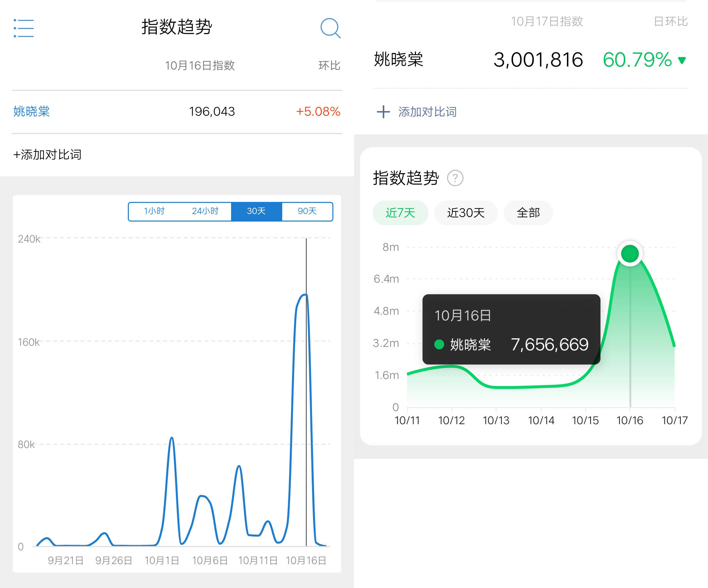The width and height of the screenshot is (708, 588).
Task: Open the list menu icon top-left
Action: 23,28
